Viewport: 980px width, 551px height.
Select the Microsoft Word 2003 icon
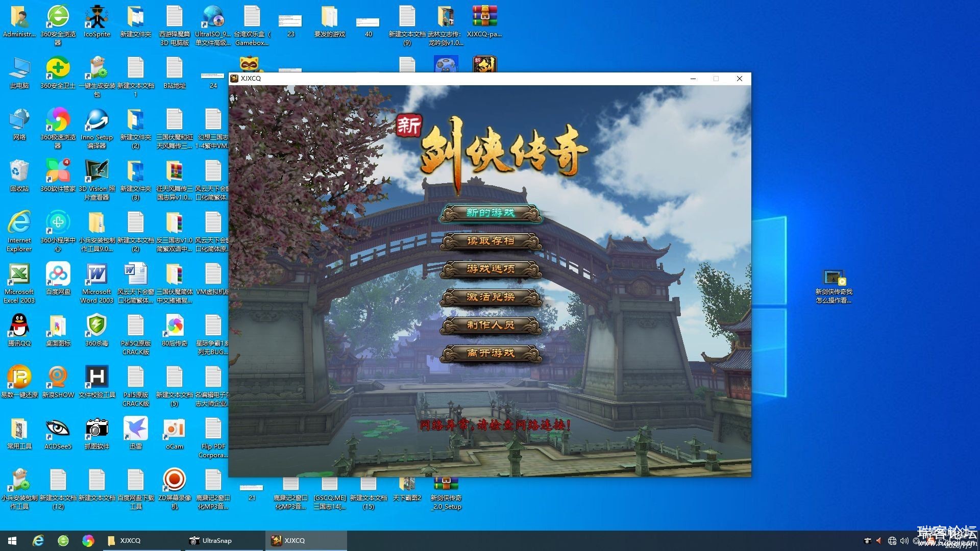pos(97,283)
